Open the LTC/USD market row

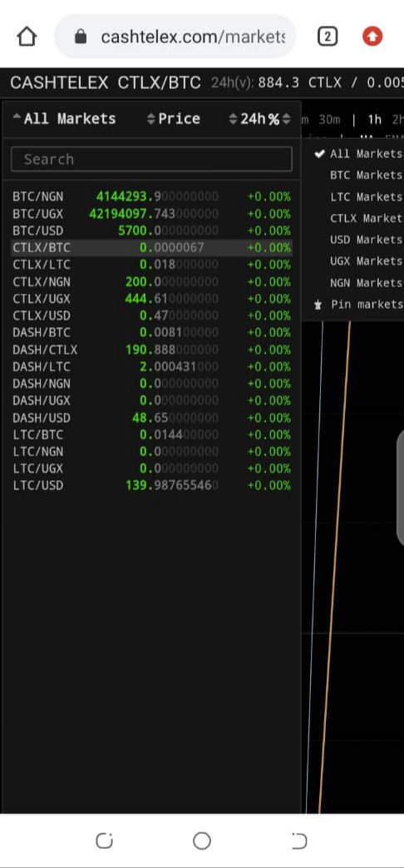(x=151, y=485)
